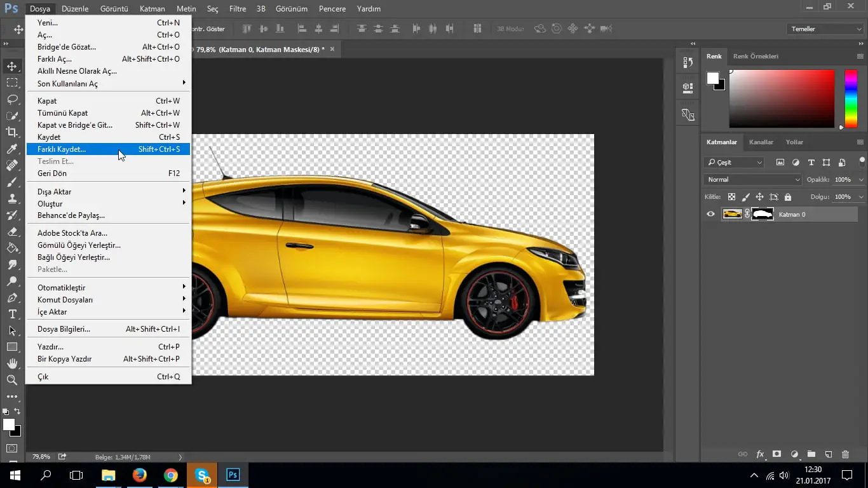Click the trash icon to delete layer

[845, 454]
